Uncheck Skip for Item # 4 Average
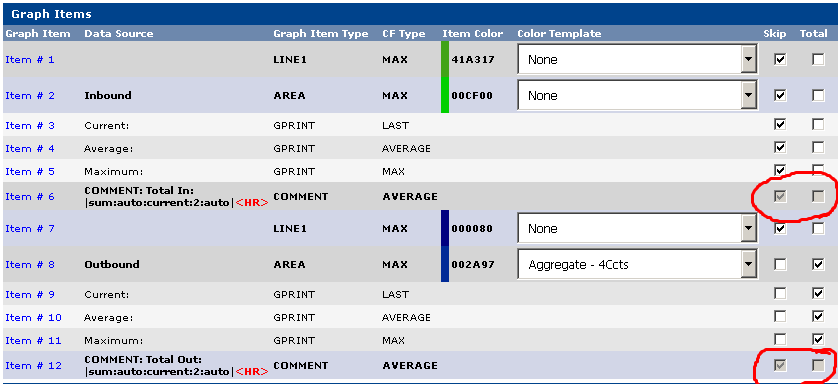The image size is (838, 384). tap(780, 147)
